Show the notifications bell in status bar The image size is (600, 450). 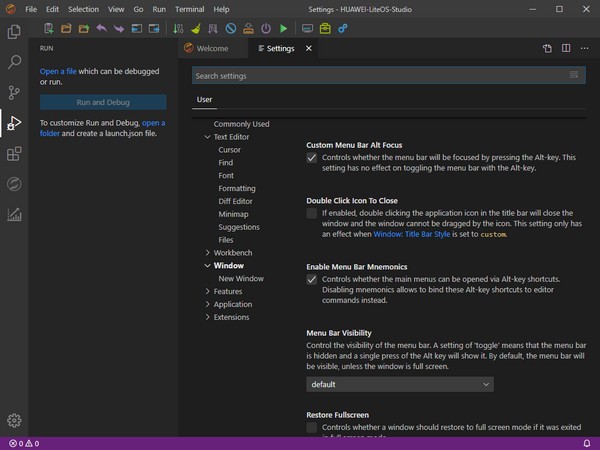(586, 442)
